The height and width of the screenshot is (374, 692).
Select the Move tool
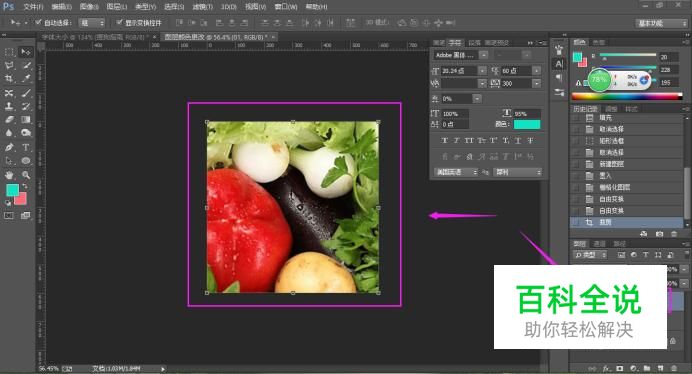pyautogui.click(x=26, y=52)
